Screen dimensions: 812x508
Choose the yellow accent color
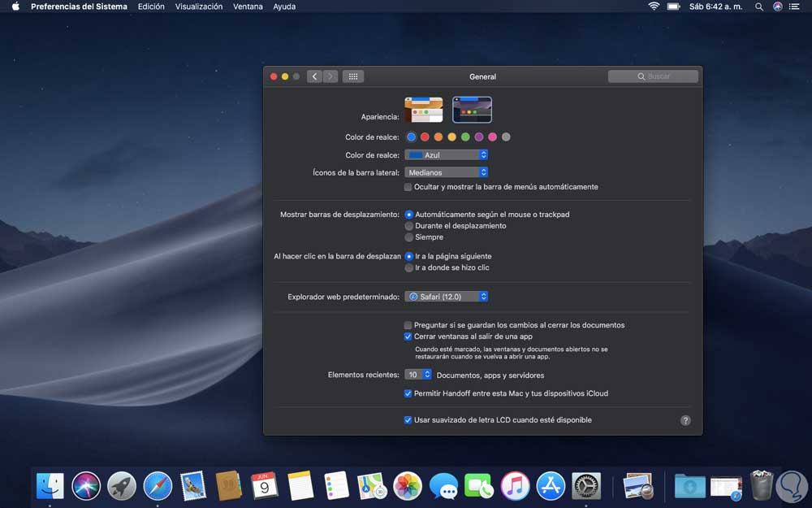(x=451, y=137)
